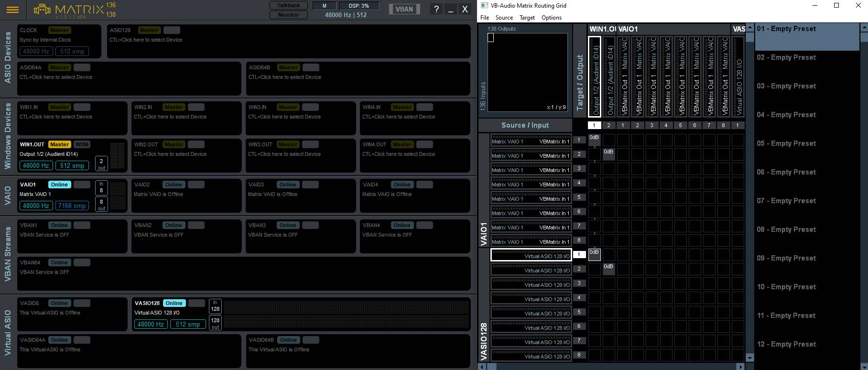Screen dimensions: 868x370
Task: Open the VASIO128 512 smp buffer selector
Action: pyautogui.click(x=188, y=324)
